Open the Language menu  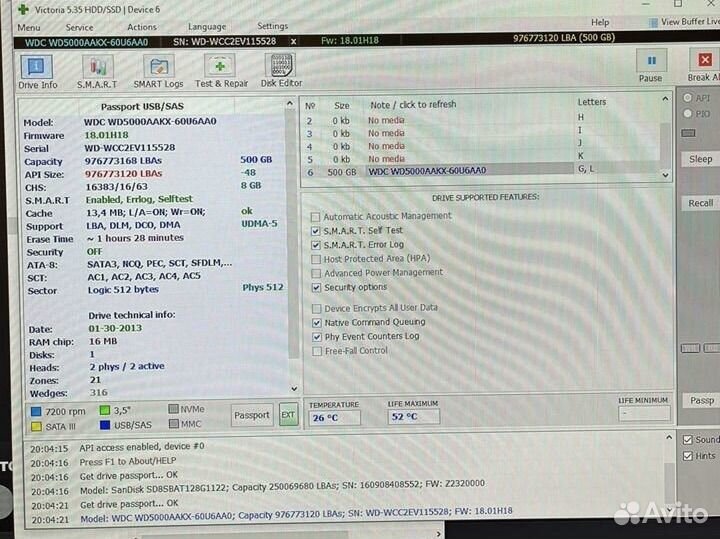(x=207, y=27)
